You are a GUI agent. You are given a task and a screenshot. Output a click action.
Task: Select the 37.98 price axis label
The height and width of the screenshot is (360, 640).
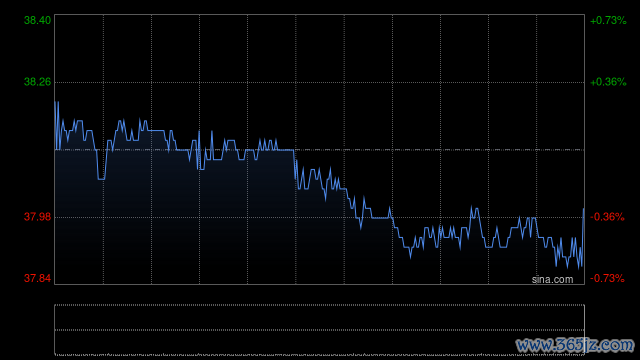[38, 217]
